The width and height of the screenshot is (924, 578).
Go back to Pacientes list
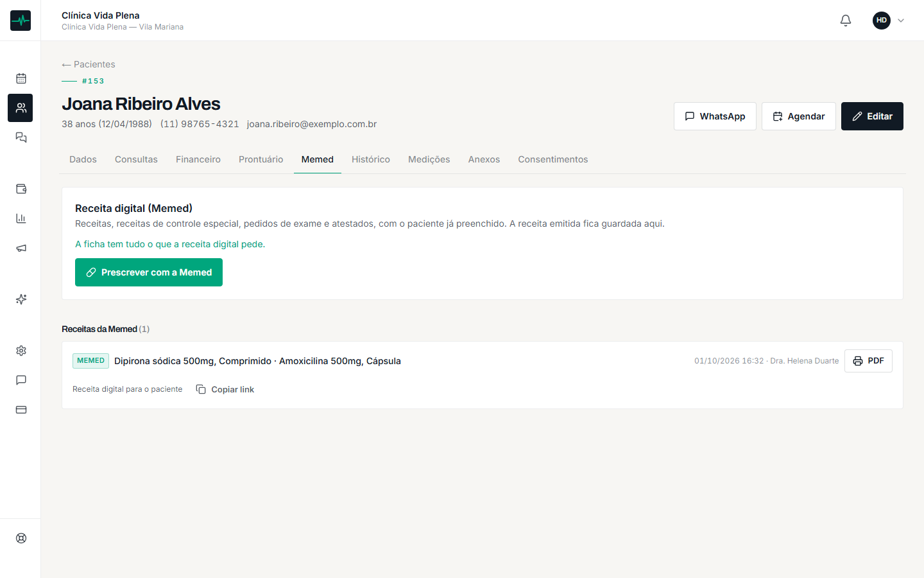[x=89, y=64]
